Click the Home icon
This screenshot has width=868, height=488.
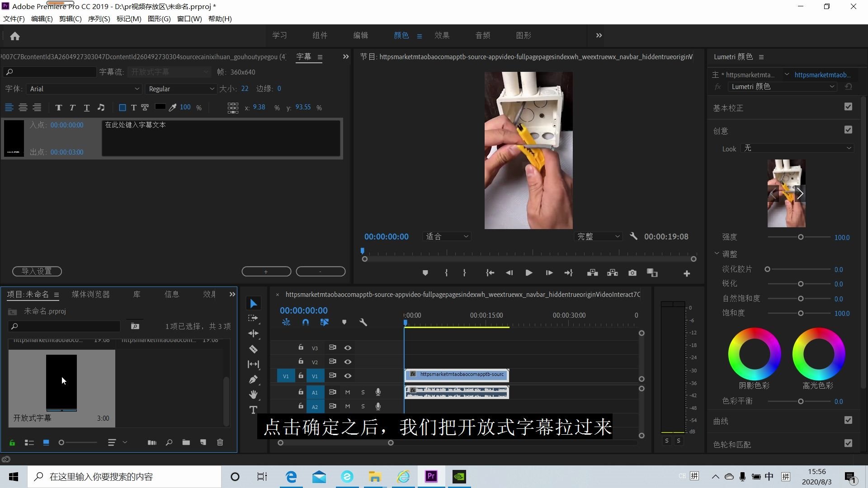15,36
